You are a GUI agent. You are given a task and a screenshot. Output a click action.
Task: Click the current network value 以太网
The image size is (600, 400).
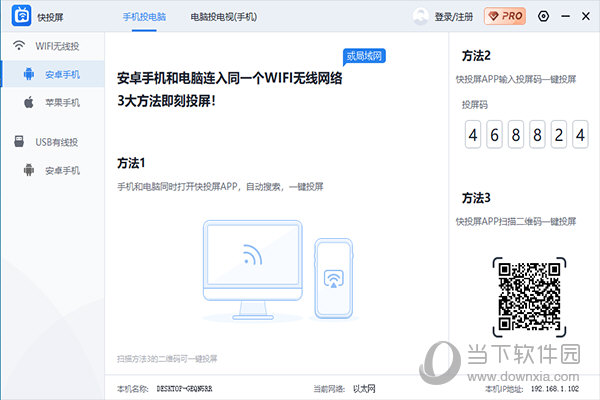coord(364,389)
